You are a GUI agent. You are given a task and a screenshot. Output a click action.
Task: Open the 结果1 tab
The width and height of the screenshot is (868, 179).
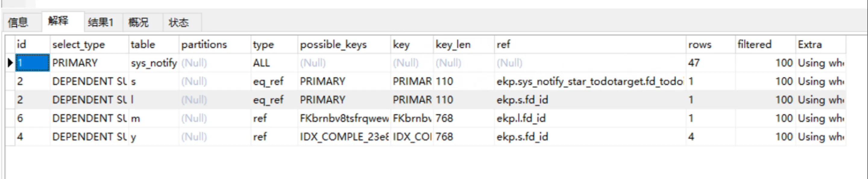point(100,23)
